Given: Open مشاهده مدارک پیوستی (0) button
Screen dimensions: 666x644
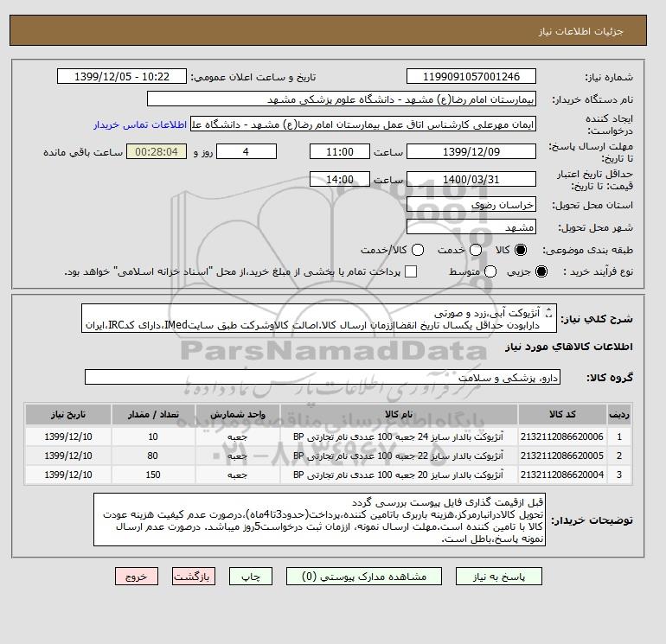Looking at the screenshot, I should (x=364, y=577).
